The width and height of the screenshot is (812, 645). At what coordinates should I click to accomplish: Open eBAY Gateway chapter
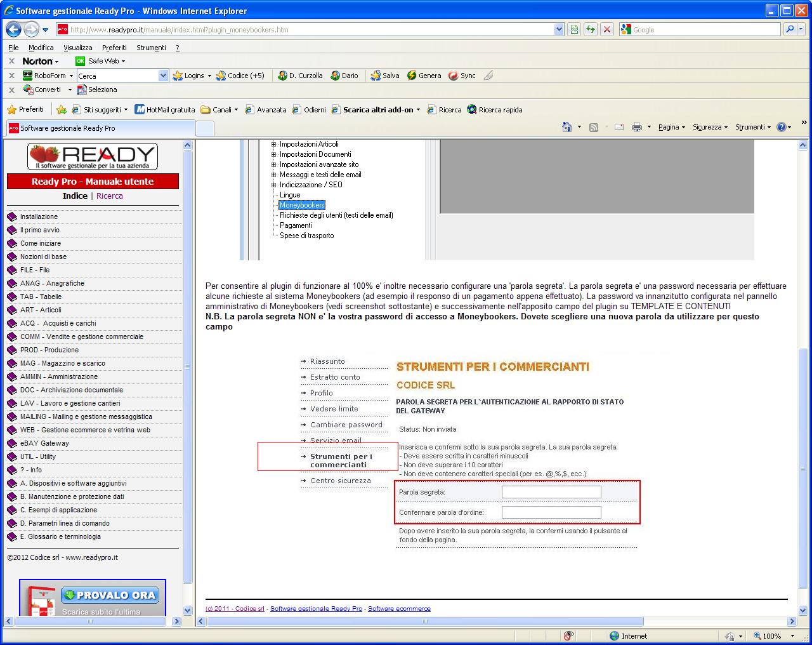44,443
